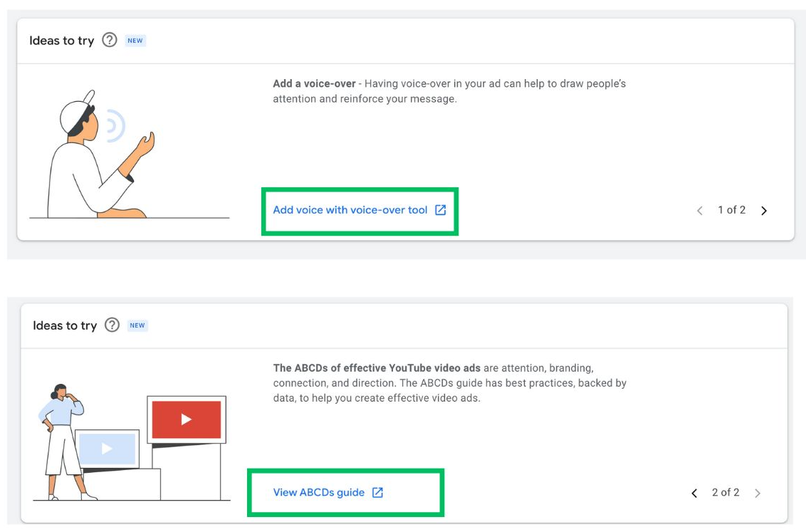Open the View ABCDs guide link
806x532 pixels.
click(x=319, y=492)
